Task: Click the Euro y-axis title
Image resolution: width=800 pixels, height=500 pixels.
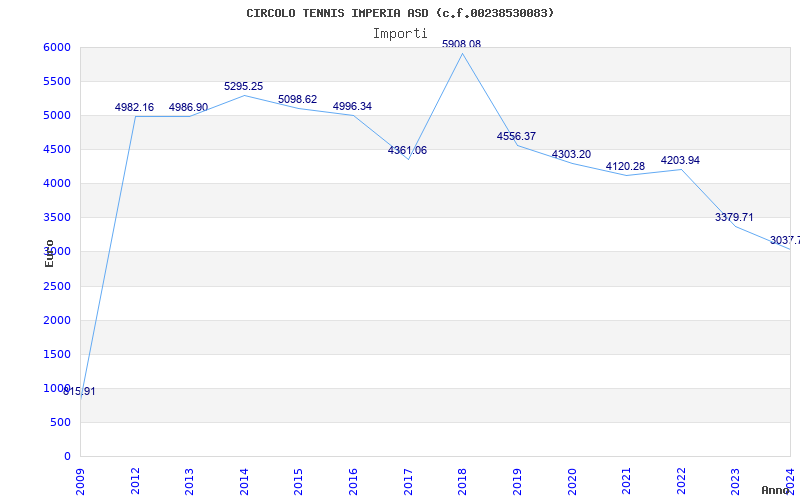Action: [x=49, y=253]
